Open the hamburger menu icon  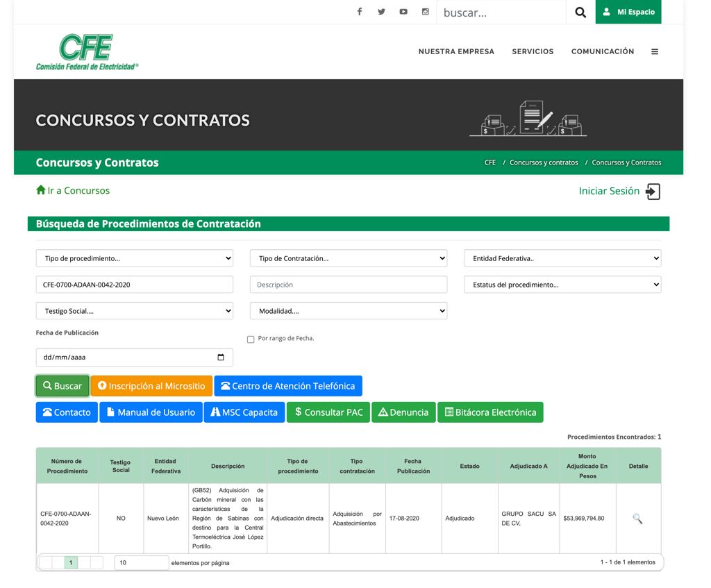pos(654,51)
